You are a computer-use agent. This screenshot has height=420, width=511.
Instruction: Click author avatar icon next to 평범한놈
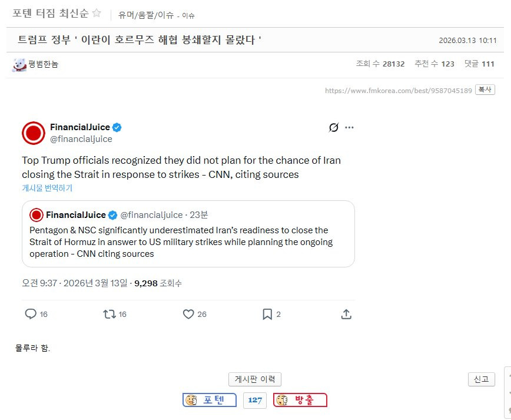click(x=19, y=64)
